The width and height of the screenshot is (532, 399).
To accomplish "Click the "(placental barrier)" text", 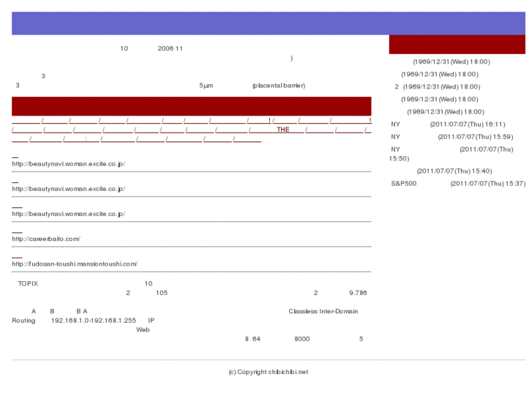I will click(279, 86).
